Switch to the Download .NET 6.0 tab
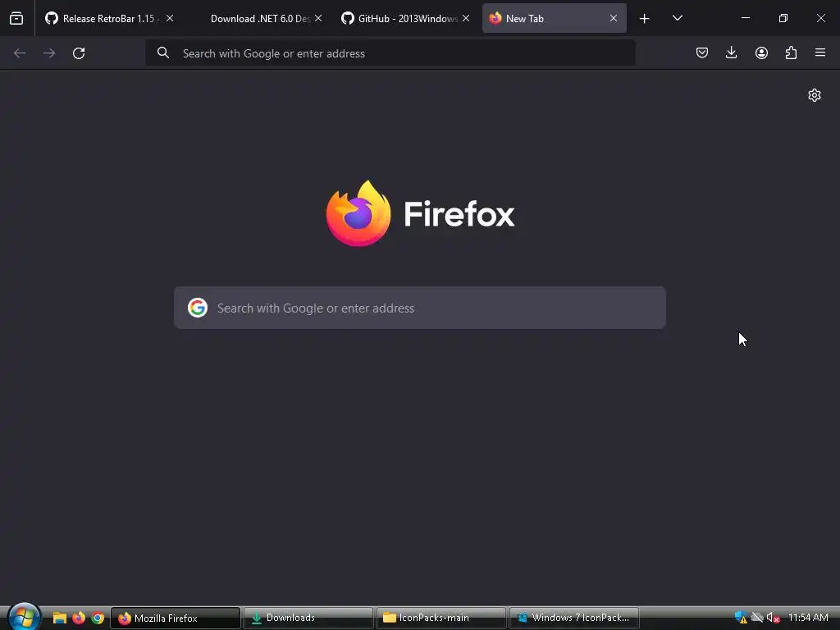The width and height of the screenshot is (840, 630). pos(260,18)
